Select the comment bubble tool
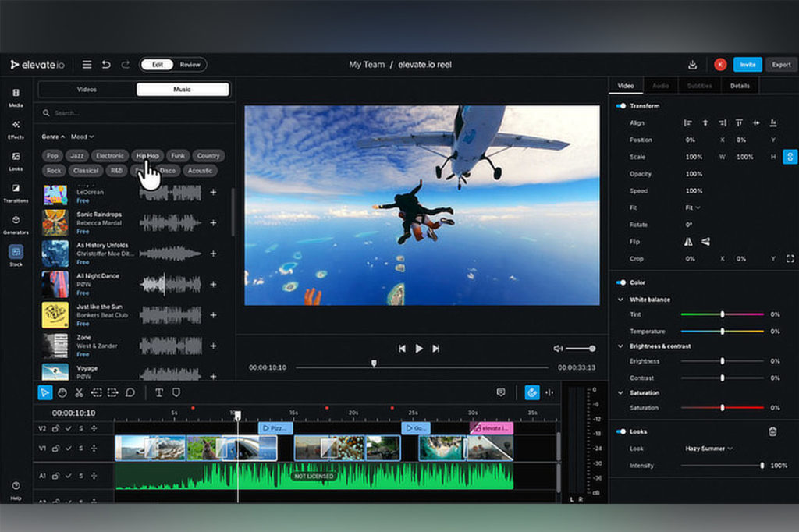 pos(130,392)
